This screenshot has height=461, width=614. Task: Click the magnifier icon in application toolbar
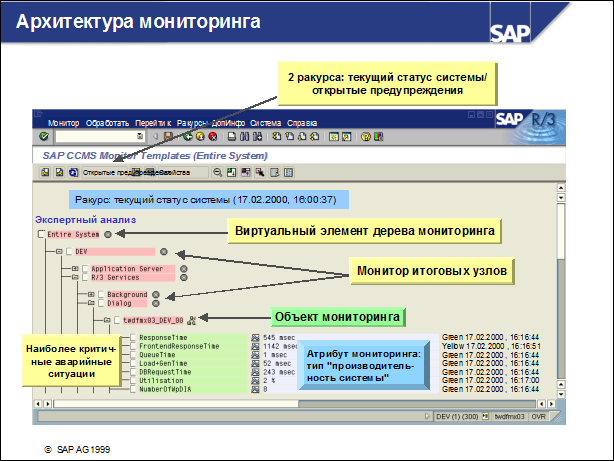217,172
